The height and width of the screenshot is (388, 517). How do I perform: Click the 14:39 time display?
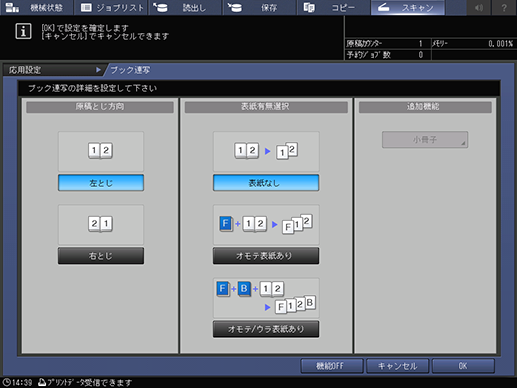22,383
